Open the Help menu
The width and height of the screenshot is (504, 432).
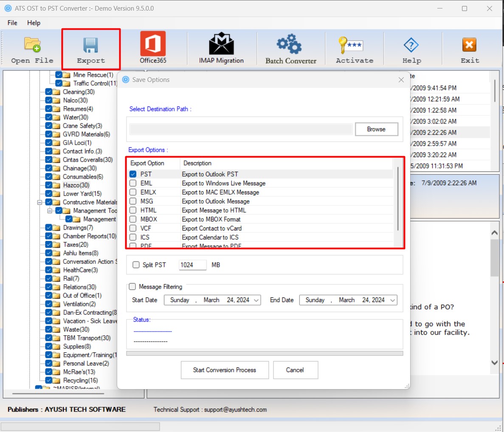click(x=34, y=23)
